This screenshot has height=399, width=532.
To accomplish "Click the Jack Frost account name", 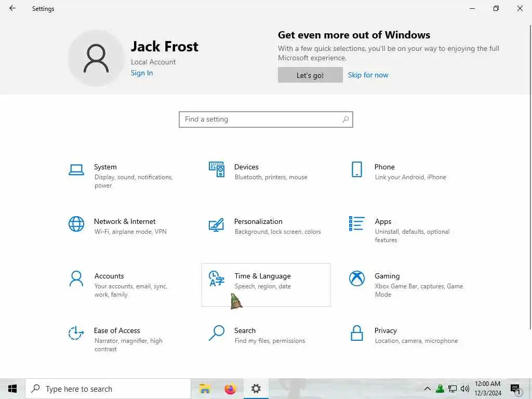I will point(165,46).
